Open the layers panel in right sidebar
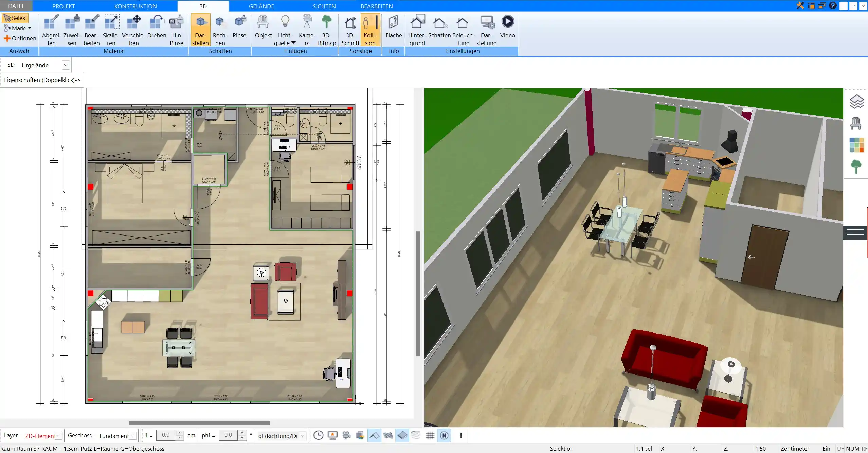 tap(856, 101)
